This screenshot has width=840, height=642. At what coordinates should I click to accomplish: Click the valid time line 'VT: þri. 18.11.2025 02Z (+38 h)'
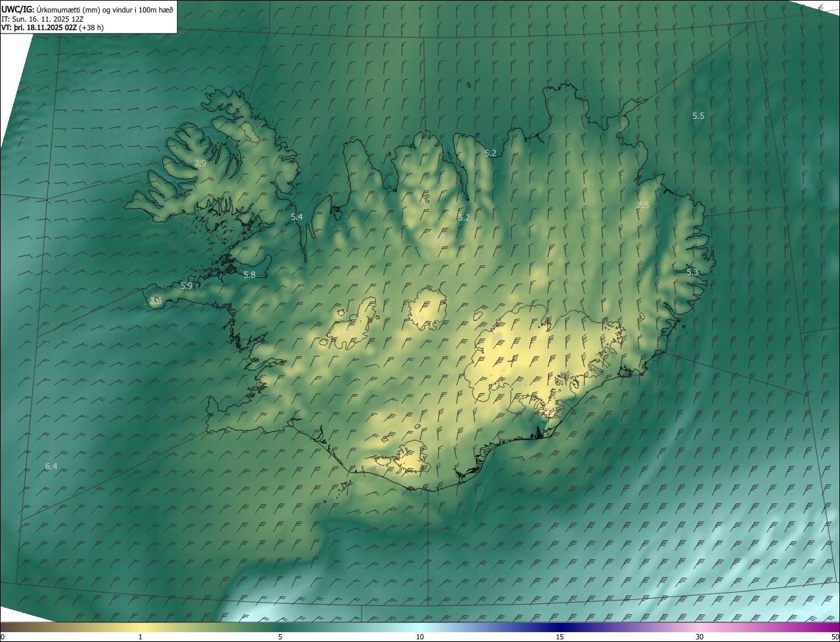52,28
